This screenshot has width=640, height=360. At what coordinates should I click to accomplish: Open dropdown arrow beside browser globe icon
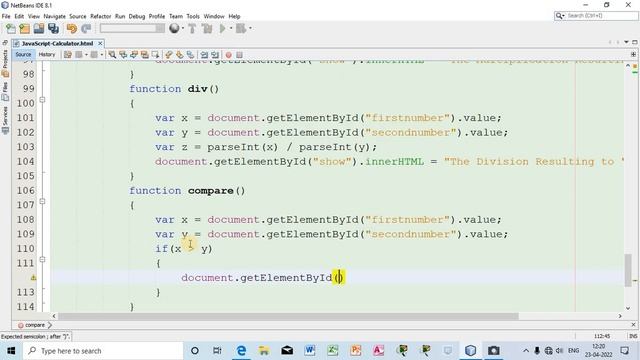[183, 28]
